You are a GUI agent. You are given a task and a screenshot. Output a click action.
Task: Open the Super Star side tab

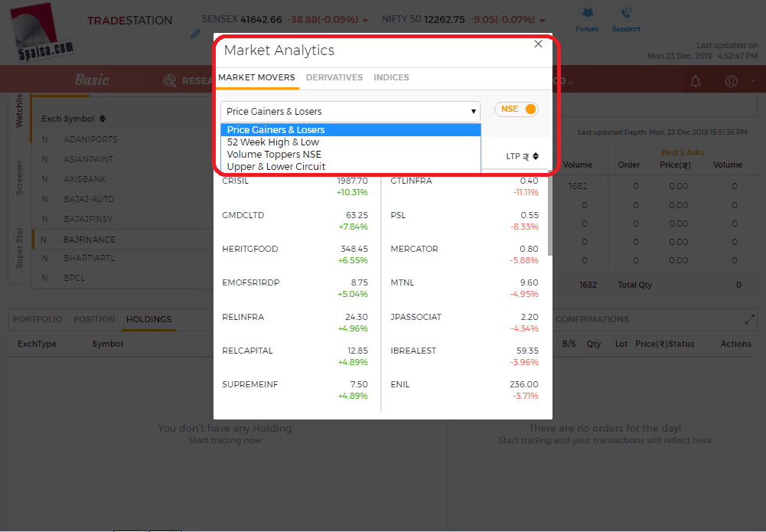(19, 247)
